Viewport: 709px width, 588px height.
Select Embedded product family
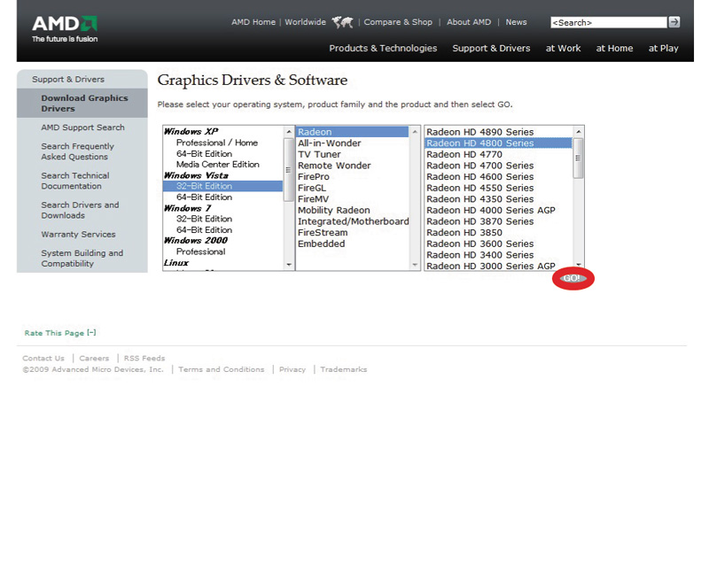321,244
